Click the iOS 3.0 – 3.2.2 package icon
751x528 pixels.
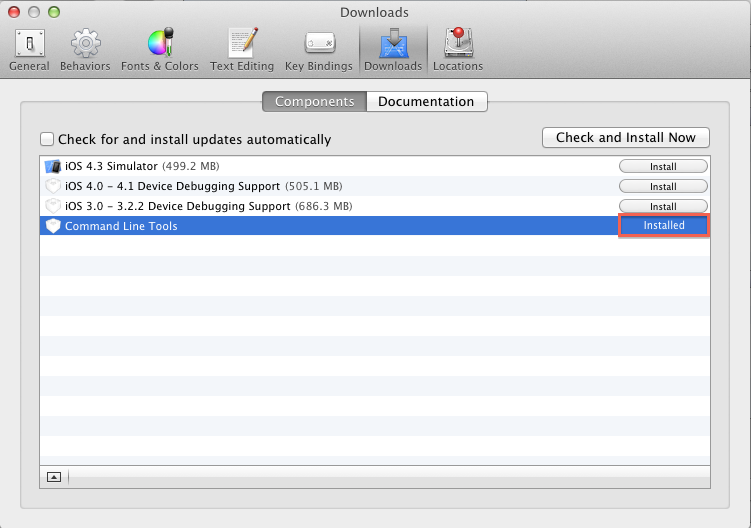click(x=53, y=206)
